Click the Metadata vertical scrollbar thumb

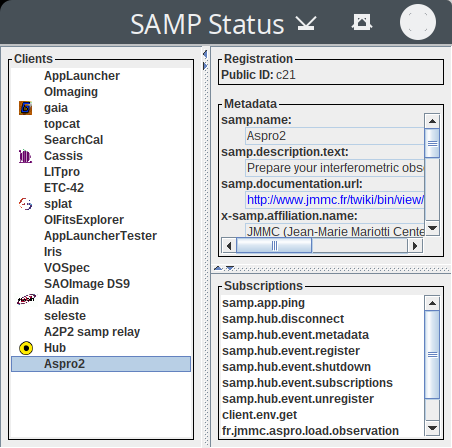click(x=432, y=143)
